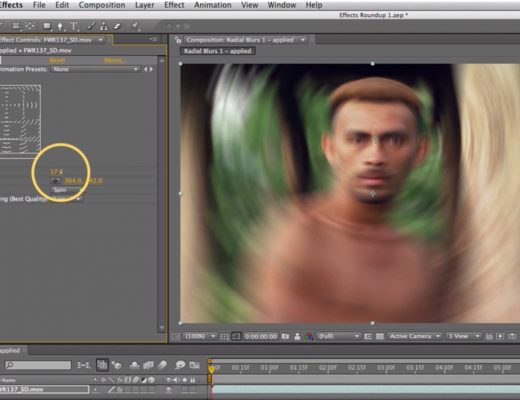This screenshot has height=400, width=520.
Task: Select the Rectangle shape tool
Action: tap(47, 26)
